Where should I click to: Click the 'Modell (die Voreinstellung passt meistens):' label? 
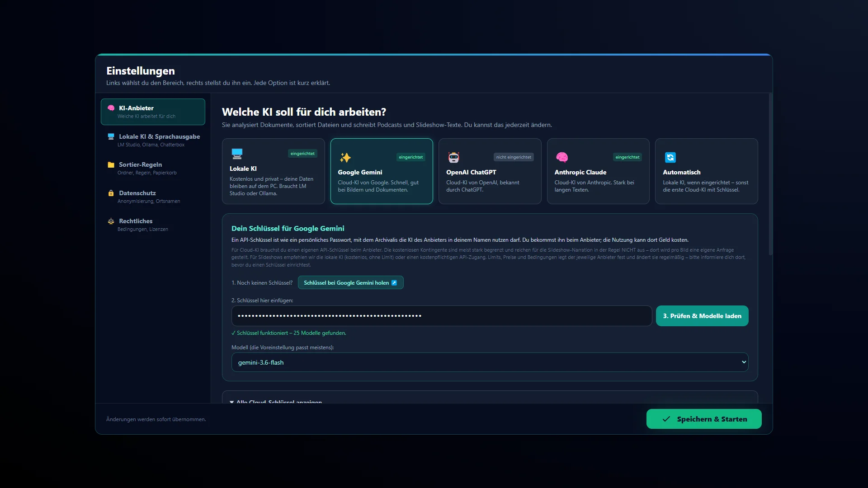coord(283,347)
